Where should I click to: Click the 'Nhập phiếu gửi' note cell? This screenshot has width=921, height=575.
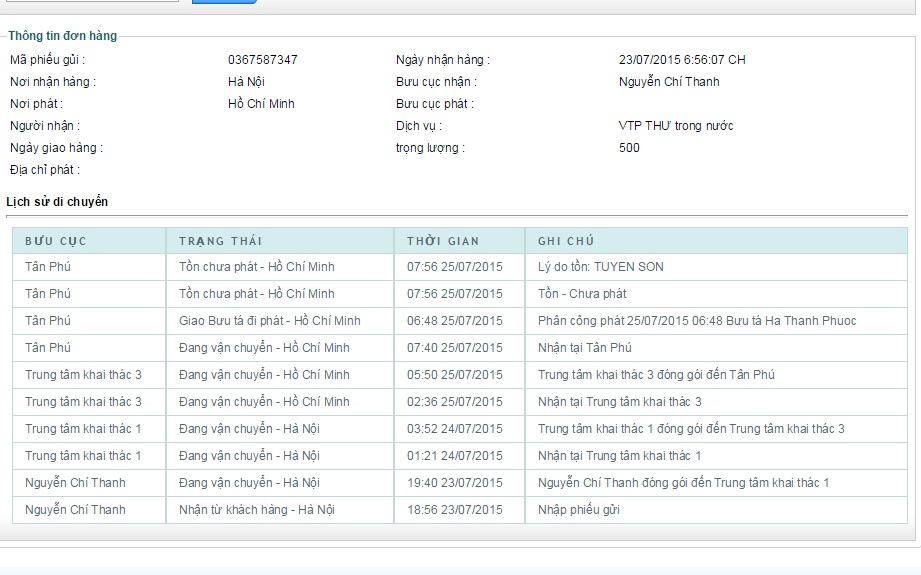578,510
